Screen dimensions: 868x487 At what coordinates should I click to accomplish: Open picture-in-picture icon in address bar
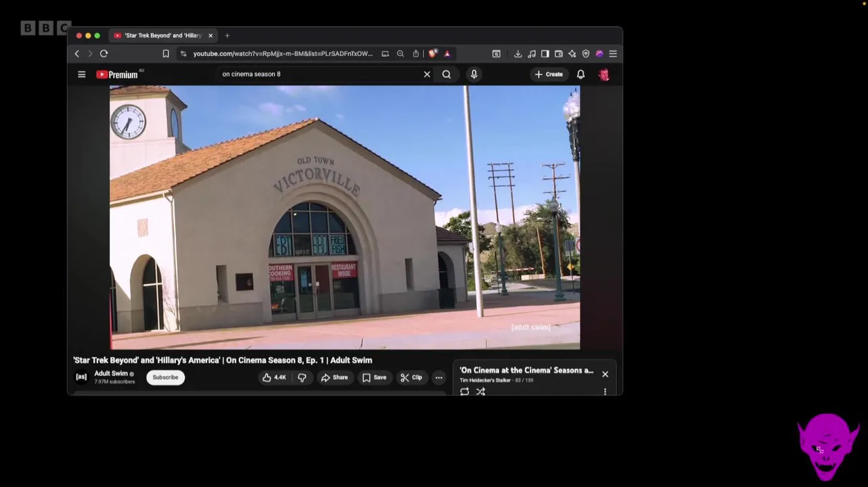pyautogui.click(x=385, y=53)
